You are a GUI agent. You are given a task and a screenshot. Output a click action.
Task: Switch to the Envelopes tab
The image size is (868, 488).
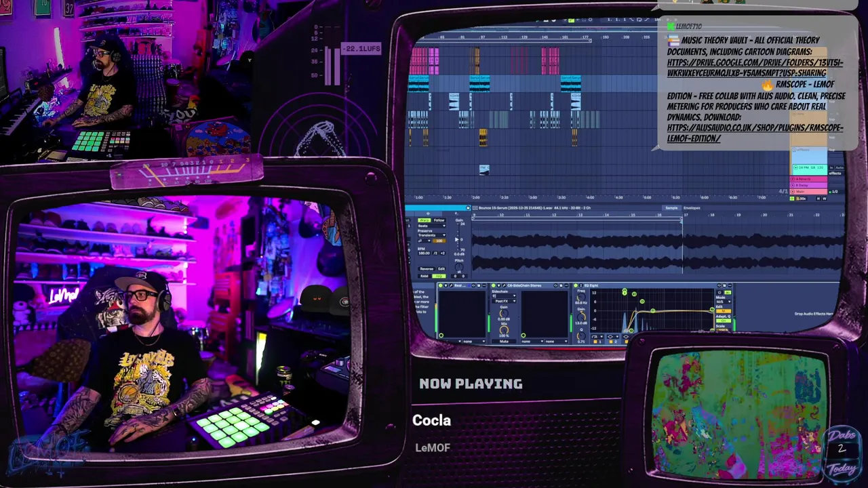[x=692, y=208]
